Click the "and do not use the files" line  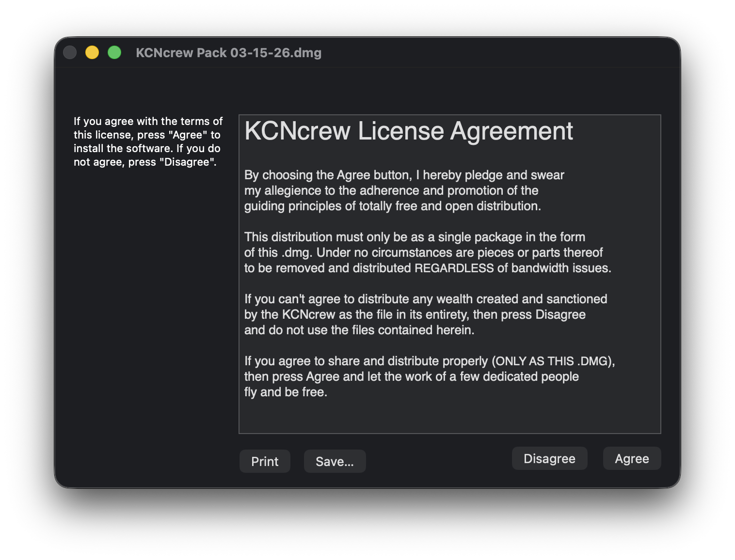pos(359,330)
